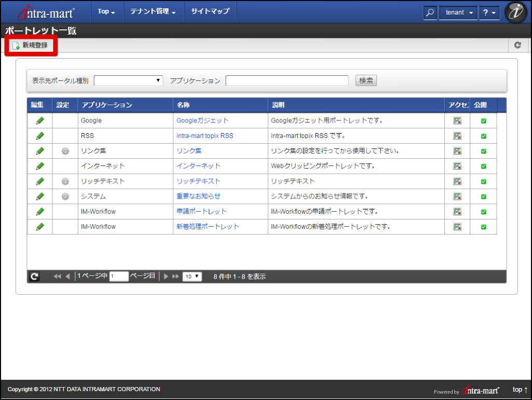Toggle 公開 status for リッチテキスト
Viewport: 532px width, 400px height.
(483, 181)
